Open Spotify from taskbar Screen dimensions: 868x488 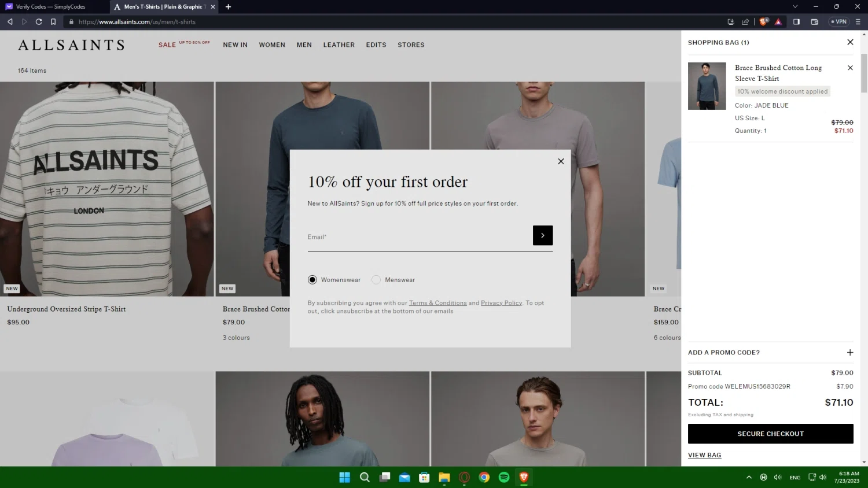coord(504,477)
